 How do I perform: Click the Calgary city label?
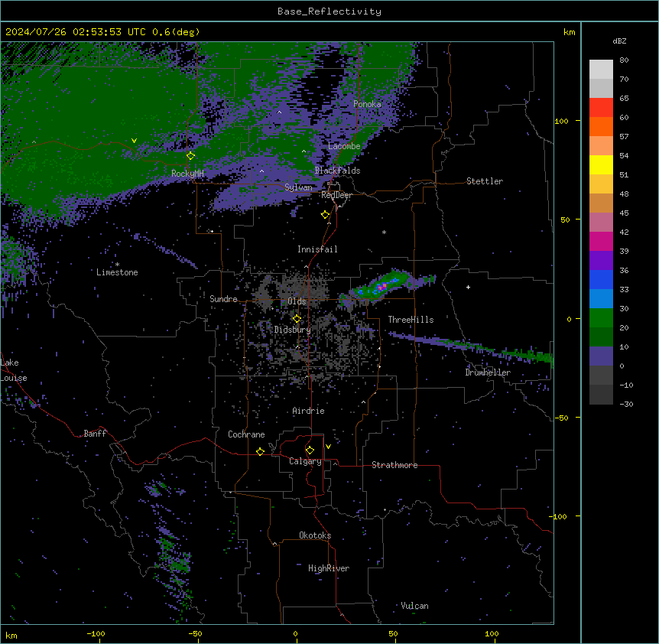click(x=305, y=461)
